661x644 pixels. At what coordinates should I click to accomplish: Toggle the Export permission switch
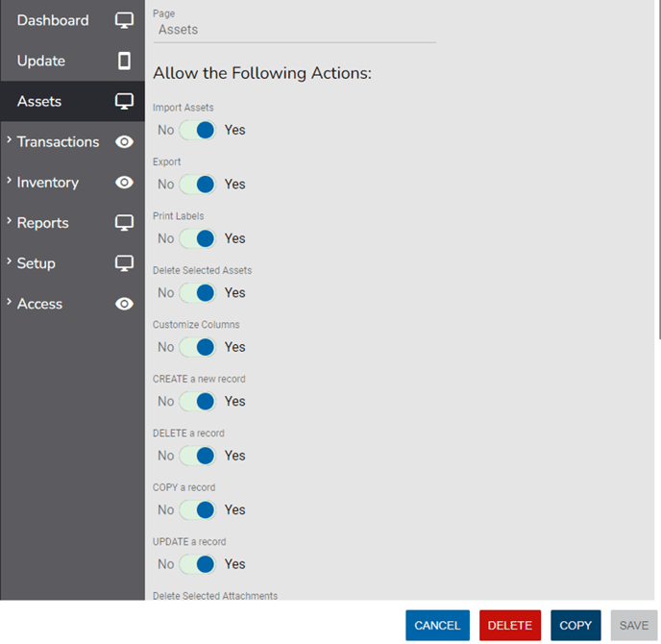click(197, 185)
